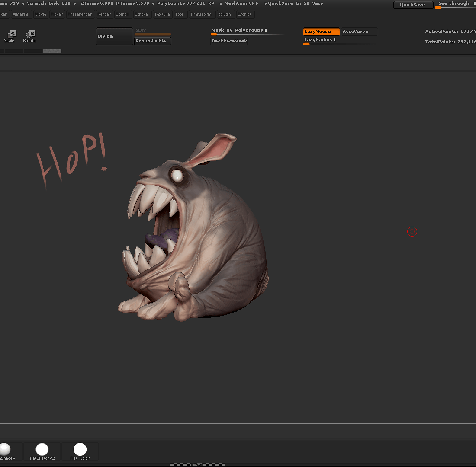Pick the Flat Color material sphere
This screenshot has width=476, height=467.
[x=80, y=451]
